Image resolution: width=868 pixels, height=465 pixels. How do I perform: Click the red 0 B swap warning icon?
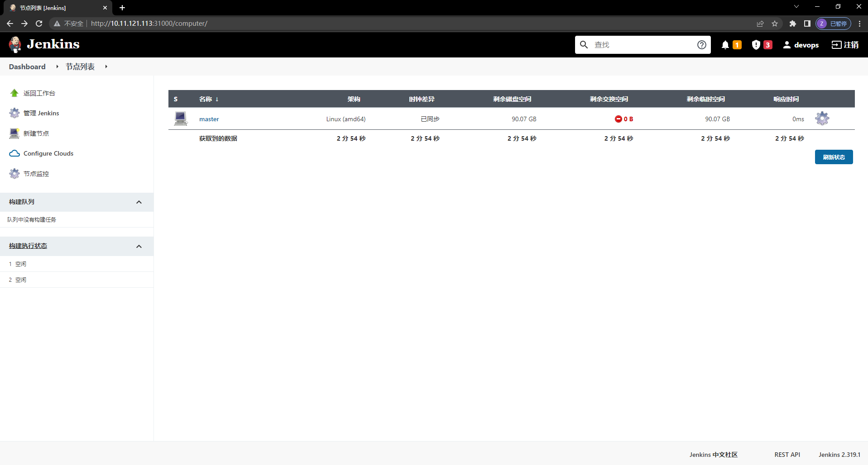click(618, 119)
